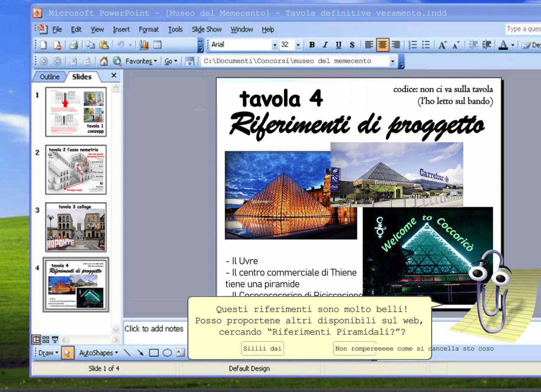Image resolution: width=541 pixels, height=392 pixels.
Task: Click the Copy icon in the toolbar
Action: click(90, 45)
